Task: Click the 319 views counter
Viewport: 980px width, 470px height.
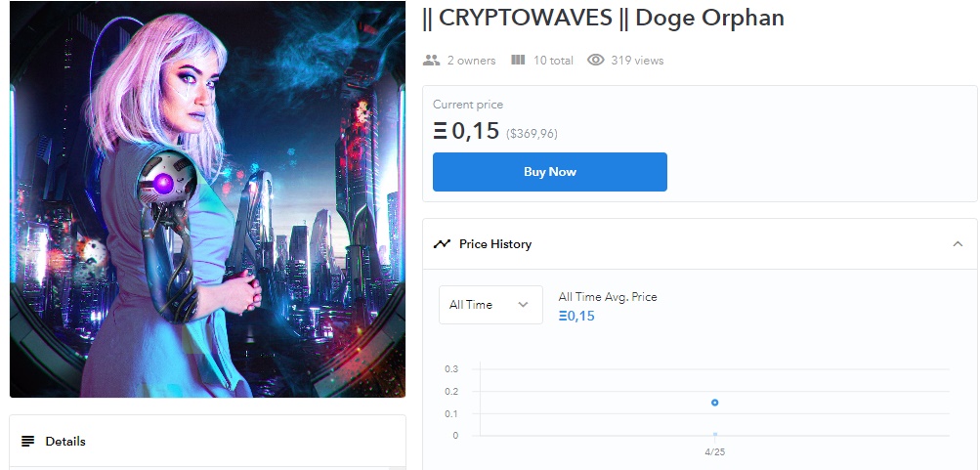Action: (637, 61)
